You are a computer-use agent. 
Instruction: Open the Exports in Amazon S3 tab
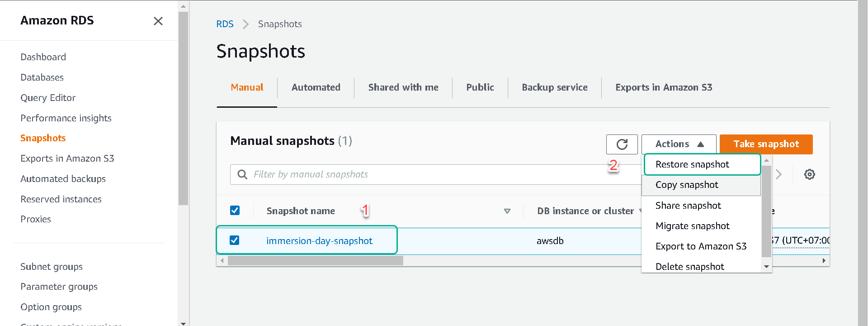[x=664, y=87]
